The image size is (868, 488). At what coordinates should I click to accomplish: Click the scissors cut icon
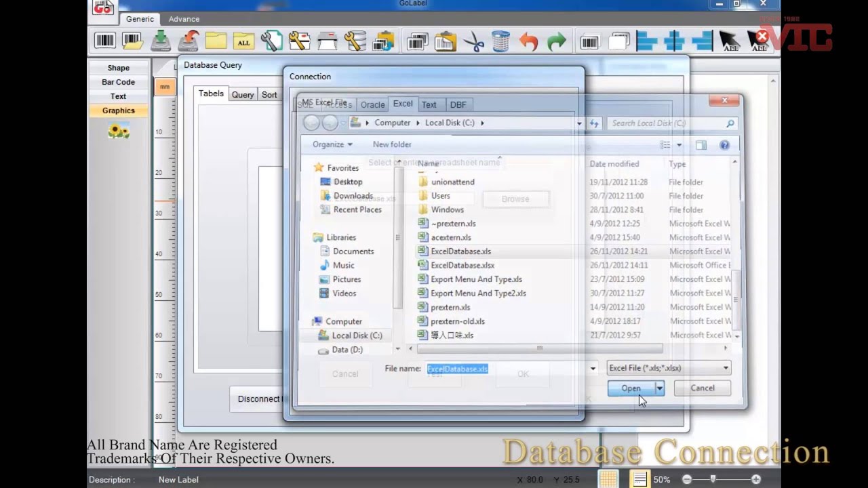point(473,41)
